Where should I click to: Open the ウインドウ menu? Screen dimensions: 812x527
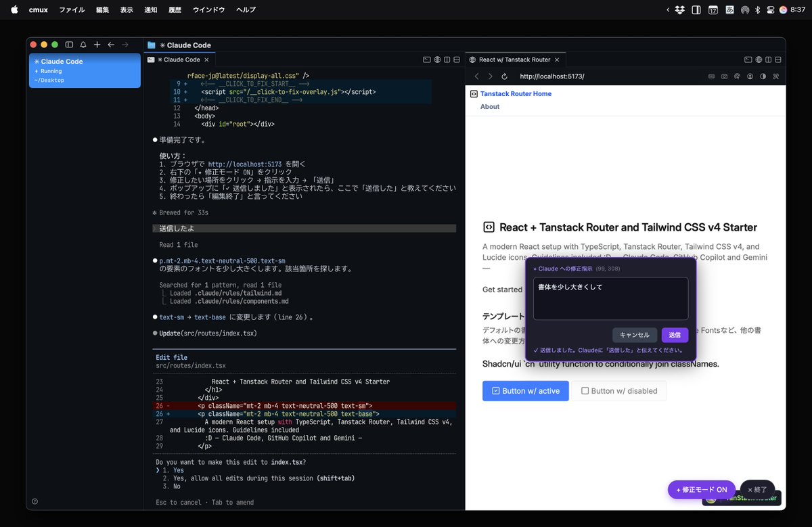(209, 9)
